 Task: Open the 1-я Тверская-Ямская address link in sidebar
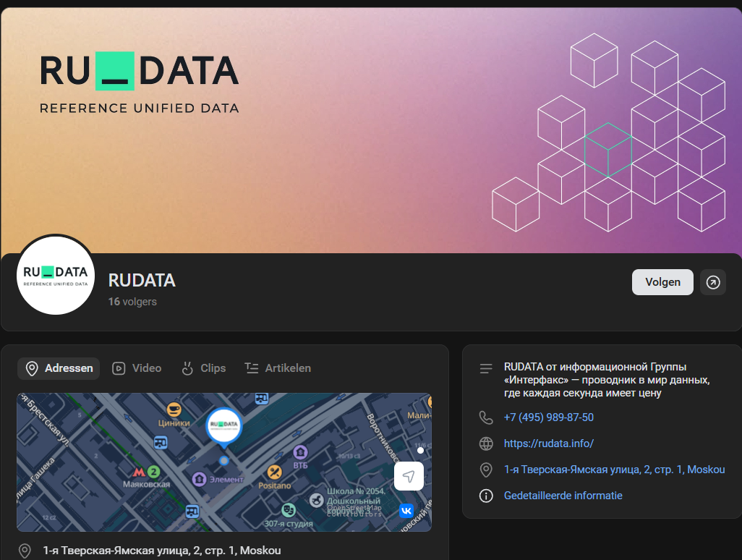pyautogui.click(x=614, y=470)
